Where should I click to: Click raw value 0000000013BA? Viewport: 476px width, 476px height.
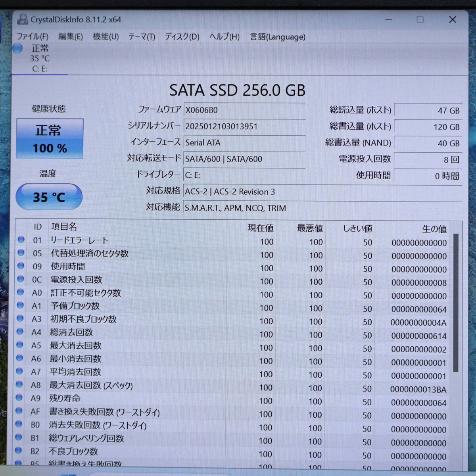(418, 389)
